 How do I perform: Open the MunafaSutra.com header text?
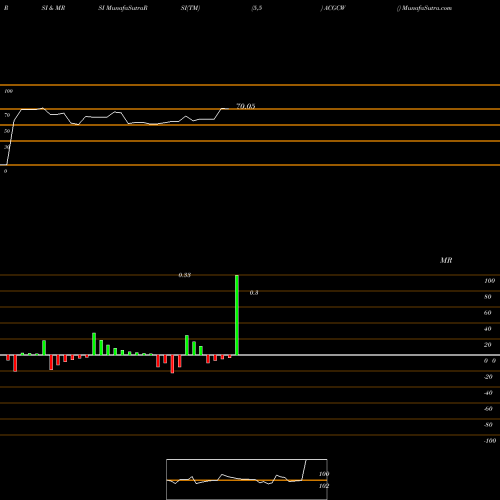point(424,8)
